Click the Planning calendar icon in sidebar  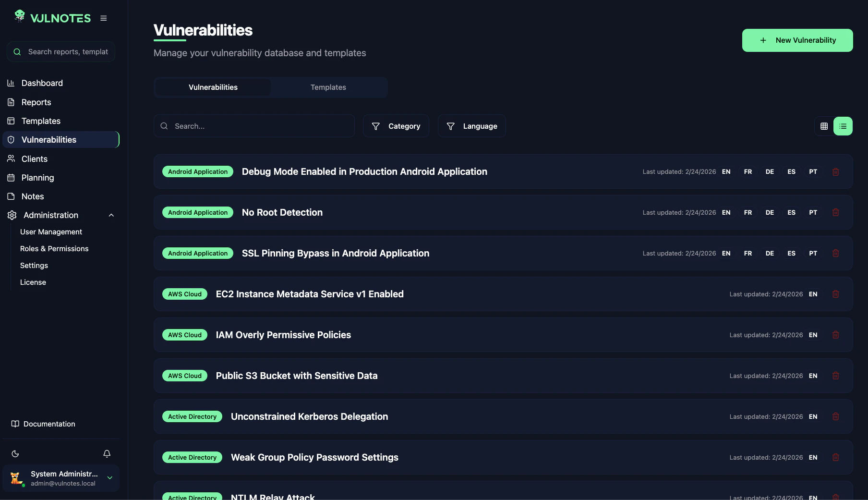[x=11, y=178]
